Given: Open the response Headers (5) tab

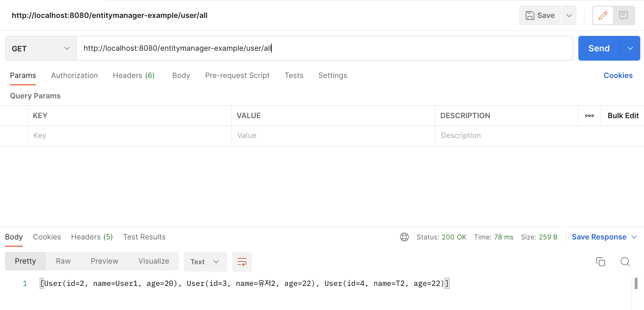Looking at the screenshot, I should point(92,237).
